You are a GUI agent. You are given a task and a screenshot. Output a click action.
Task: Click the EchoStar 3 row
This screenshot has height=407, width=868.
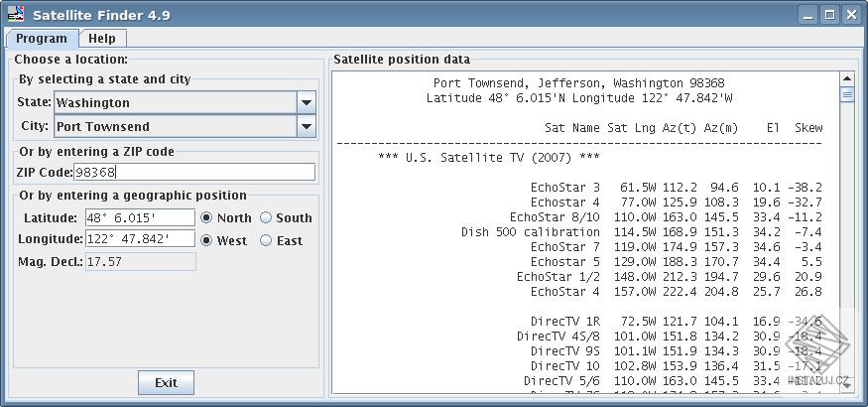677,188
